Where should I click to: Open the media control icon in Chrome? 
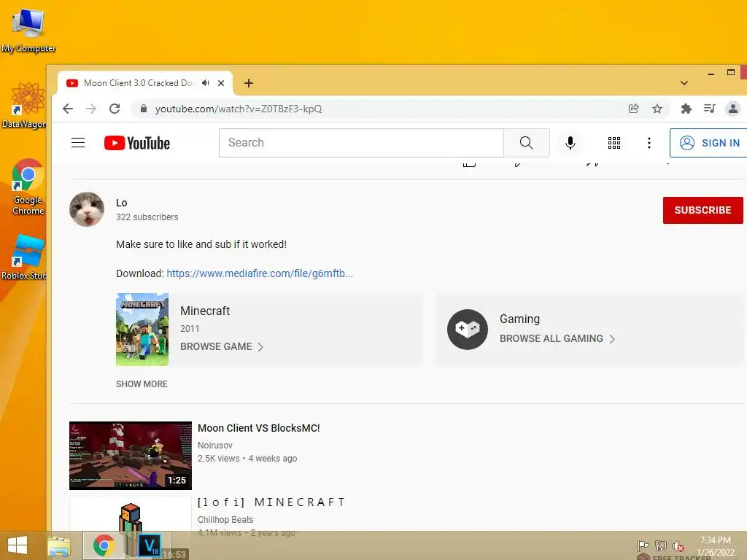pyautogui.click(x=709, y=109)
